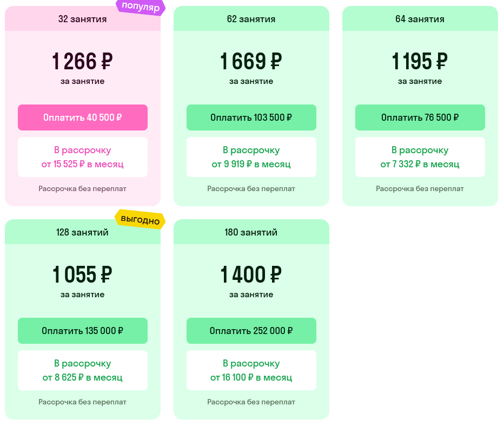Click the 1 266 ₽ per-lesson price

[83, 61]
